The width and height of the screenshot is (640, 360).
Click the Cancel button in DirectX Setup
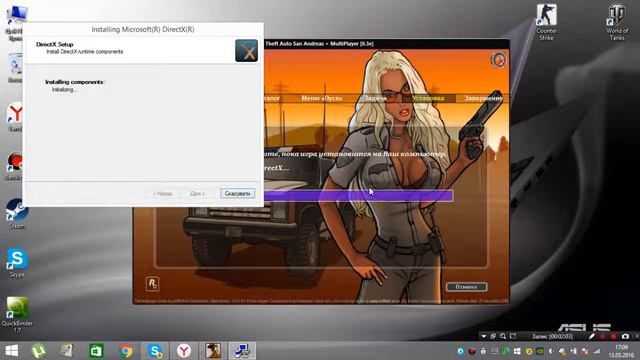point(238,193)
